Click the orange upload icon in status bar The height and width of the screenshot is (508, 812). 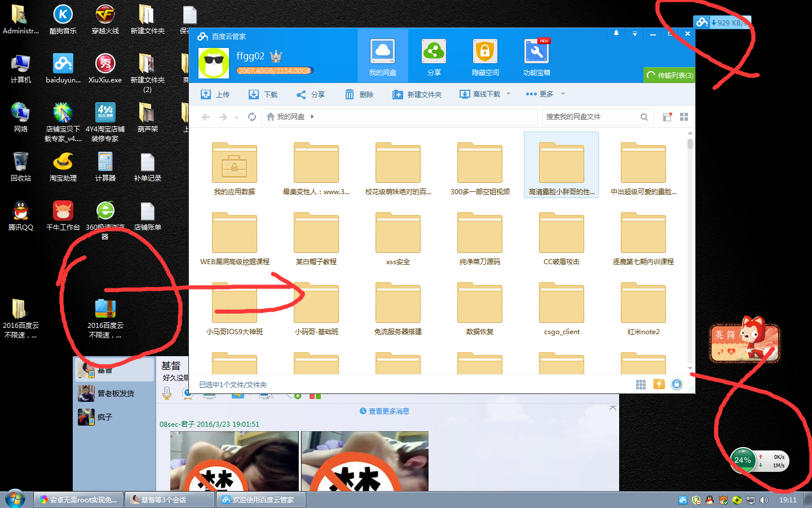[659, 384]
